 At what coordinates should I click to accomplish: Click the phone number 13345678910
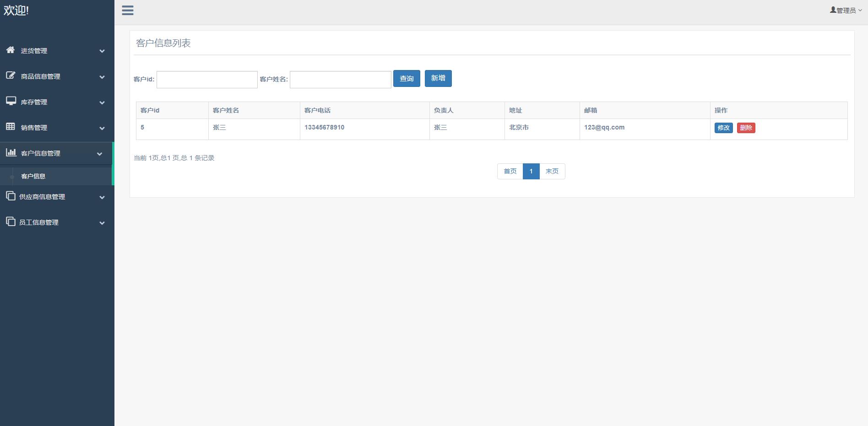tap(324, 127)
